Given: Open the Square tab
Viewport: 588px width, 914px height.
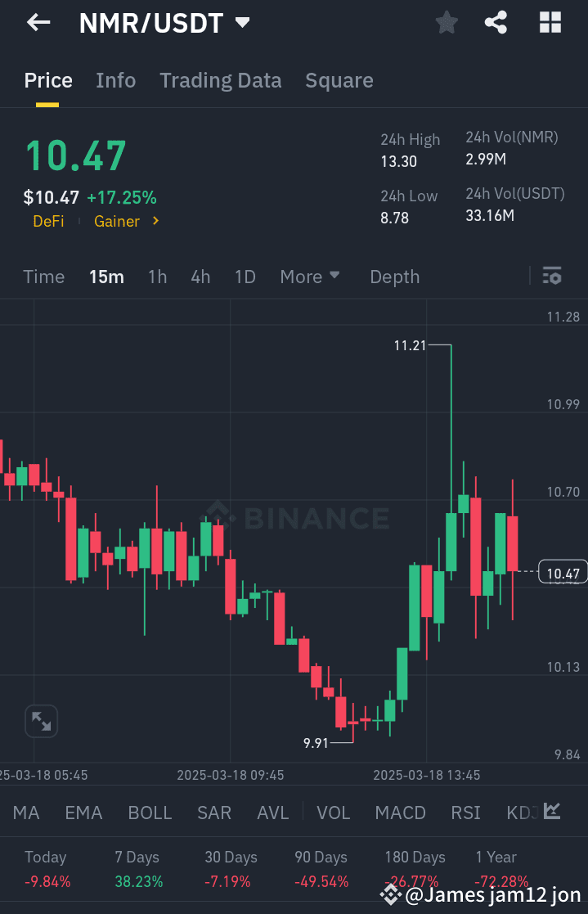Looking at the screenshot, I should tap(339, 80).
